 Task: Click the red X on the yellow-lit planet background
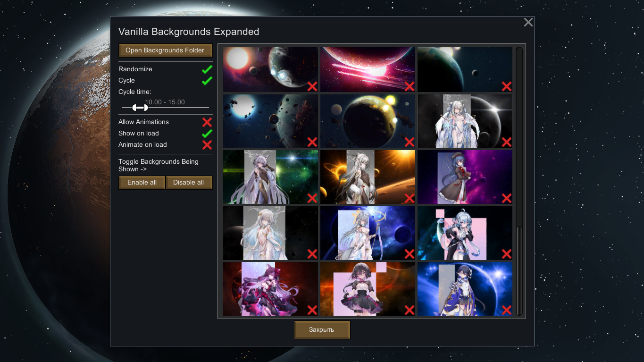409,142
